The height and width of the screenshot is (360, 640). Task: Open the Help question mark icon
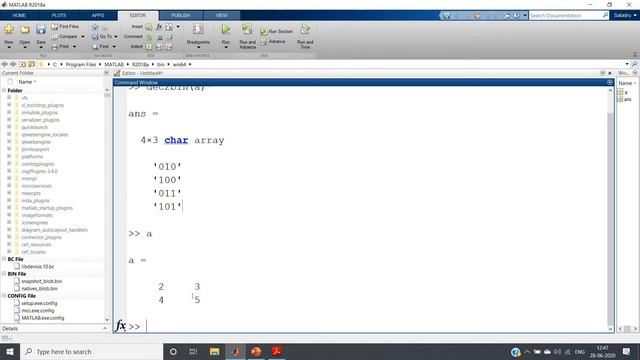(x=517, y=16)
